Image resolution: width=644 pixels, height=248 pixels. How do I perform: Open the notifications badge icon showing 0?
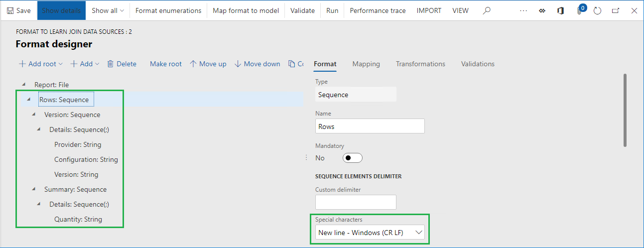pos(581,9)
